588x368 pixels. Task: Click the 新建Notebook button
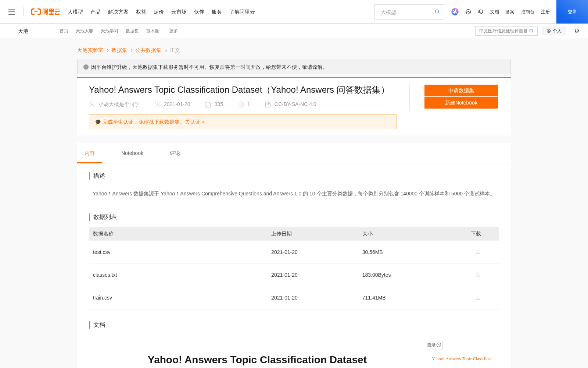[461, 103]
